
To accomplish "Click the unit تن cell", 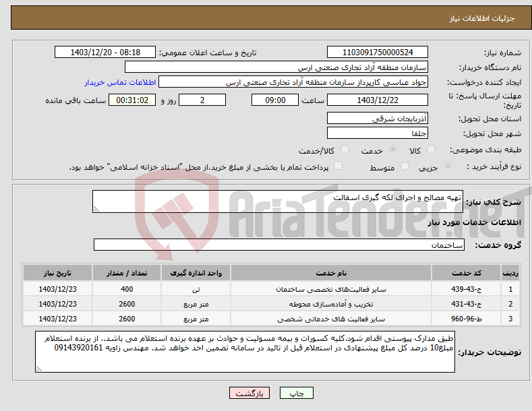I will point(196,289).
